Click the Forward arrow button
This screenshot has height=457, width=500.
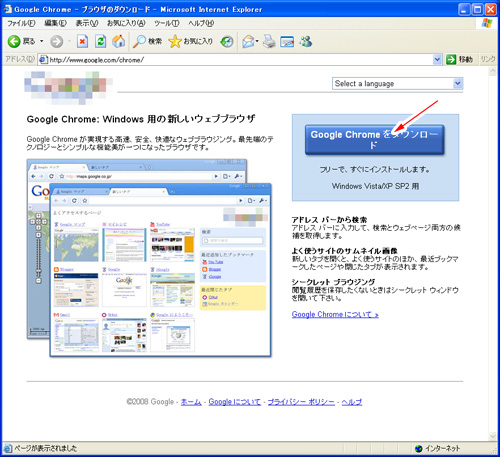click(56, 41)
